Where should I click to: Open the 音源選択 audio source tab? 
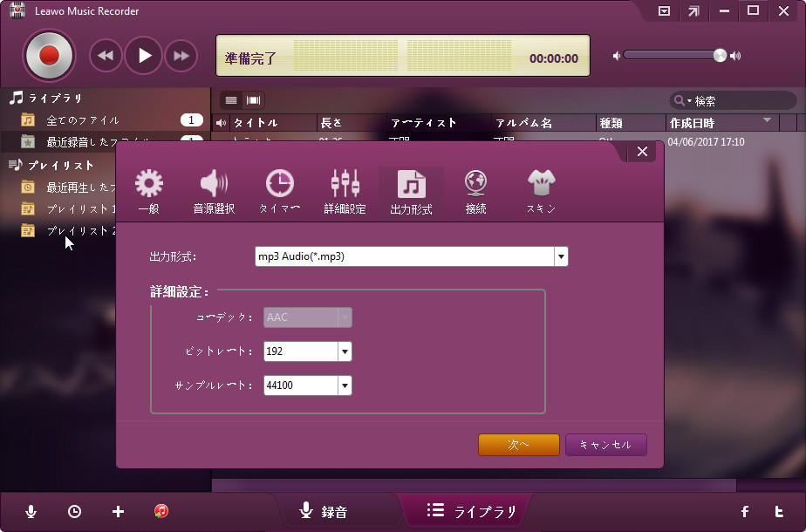(214, 191)
